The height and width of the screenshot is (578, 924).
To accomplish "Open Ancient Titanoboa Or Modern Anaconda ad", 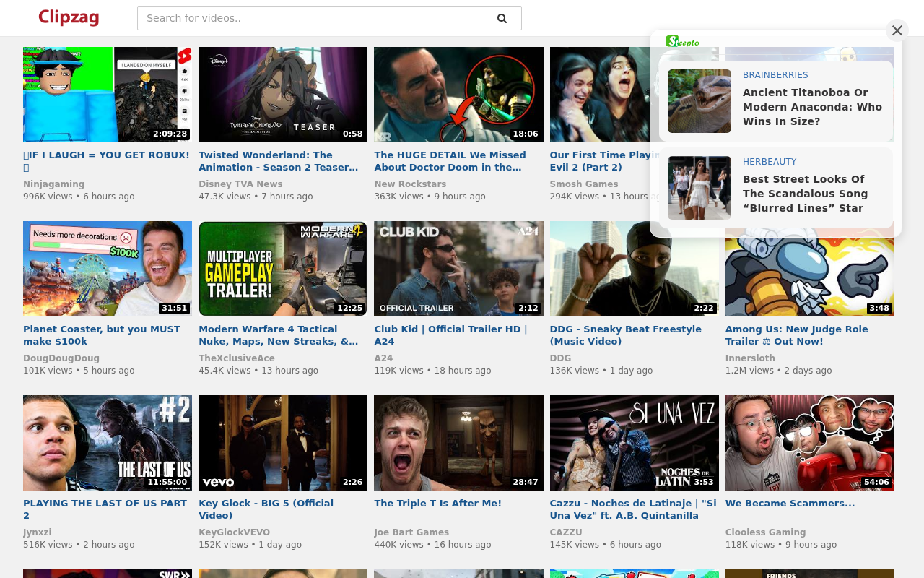I will pos(813,107).
